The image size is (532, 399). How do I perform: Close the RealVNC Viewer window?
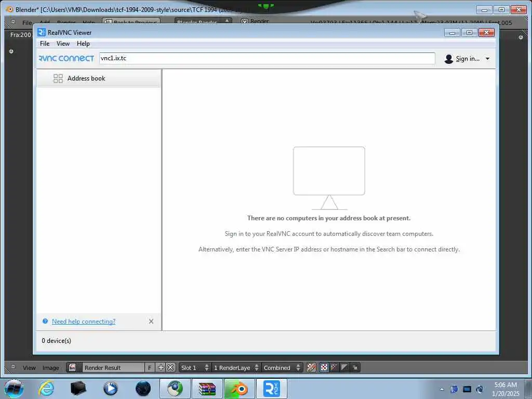(486, 33)
